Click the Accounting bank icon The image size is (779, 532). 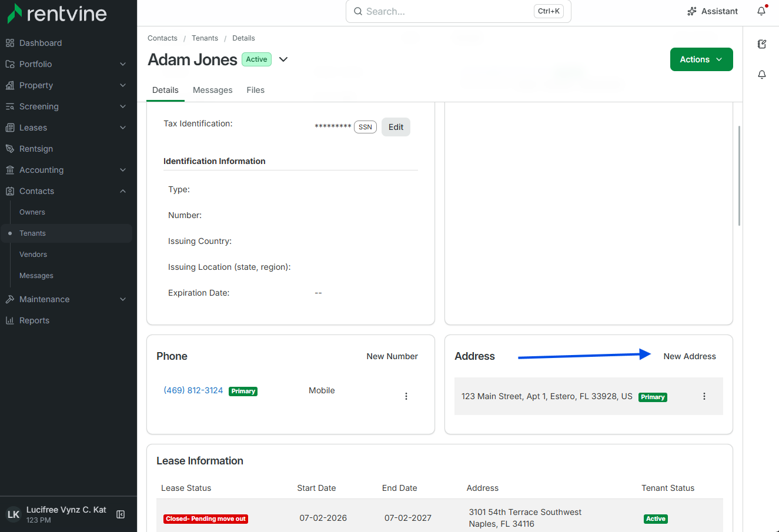(x=10, y=170)
